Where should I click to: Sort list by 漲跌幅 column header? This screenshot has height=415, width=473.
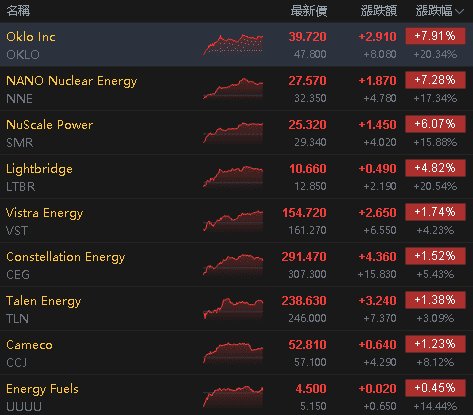[x=434, y=11]
